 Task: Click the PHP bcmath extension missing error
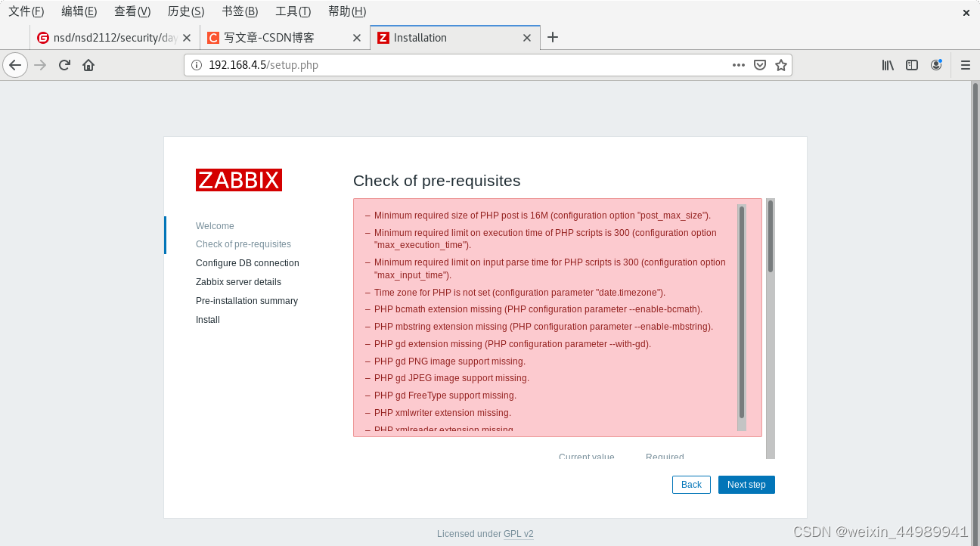[538, 309]
